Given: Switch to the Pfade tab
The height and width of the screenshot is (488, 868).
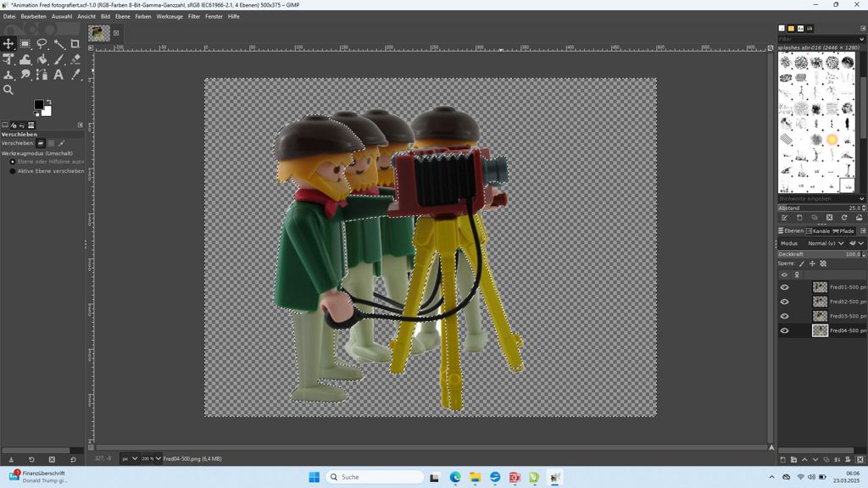Looking at the screenshot, I should click(x=843, y=230).
